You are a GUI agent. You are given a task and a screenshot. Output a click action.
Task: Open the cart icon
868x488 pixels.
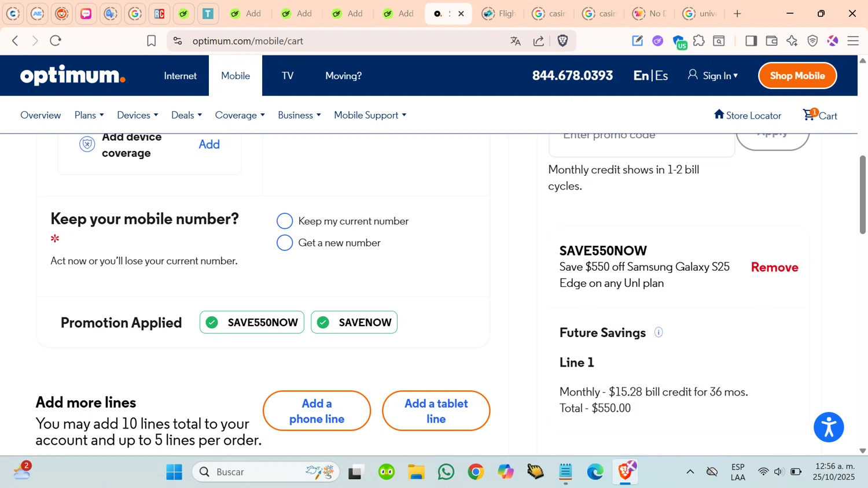810,114
